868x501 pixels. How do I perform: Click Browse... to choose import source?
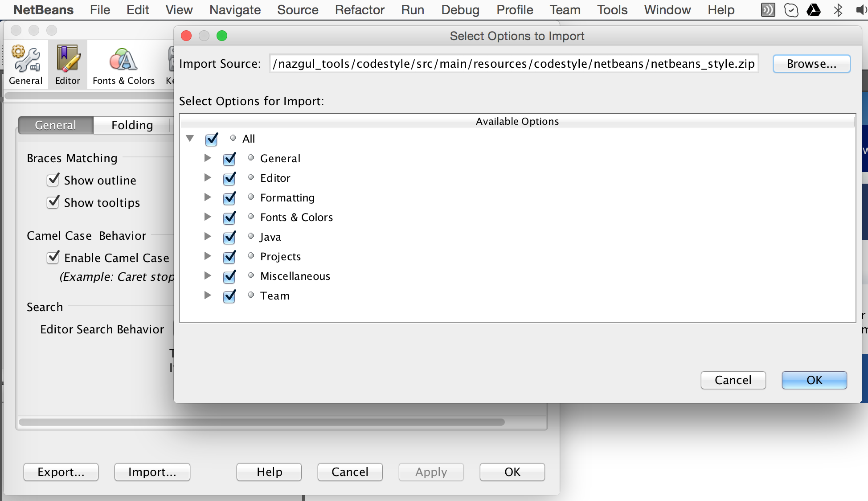click(811, 64)
